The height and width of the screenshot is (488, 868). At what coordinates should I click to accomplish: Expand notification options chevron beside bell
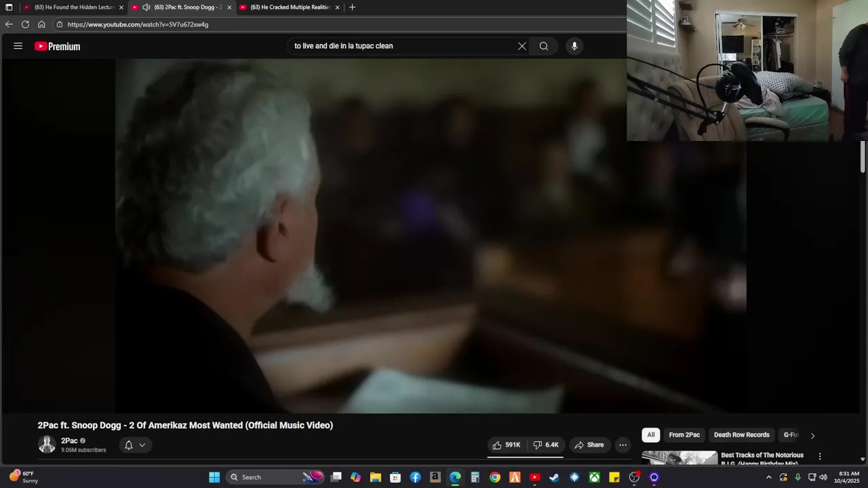(142, 445)
